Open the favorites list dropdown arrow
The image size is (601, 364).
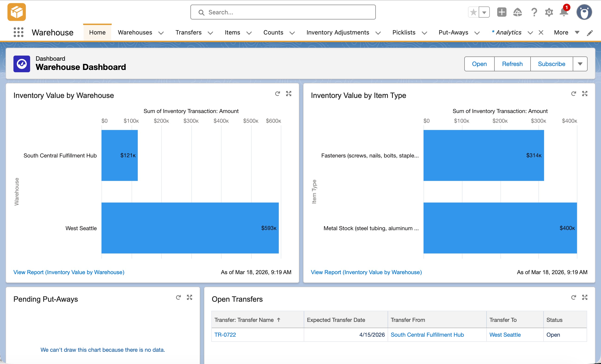click(x=484, y=12)
